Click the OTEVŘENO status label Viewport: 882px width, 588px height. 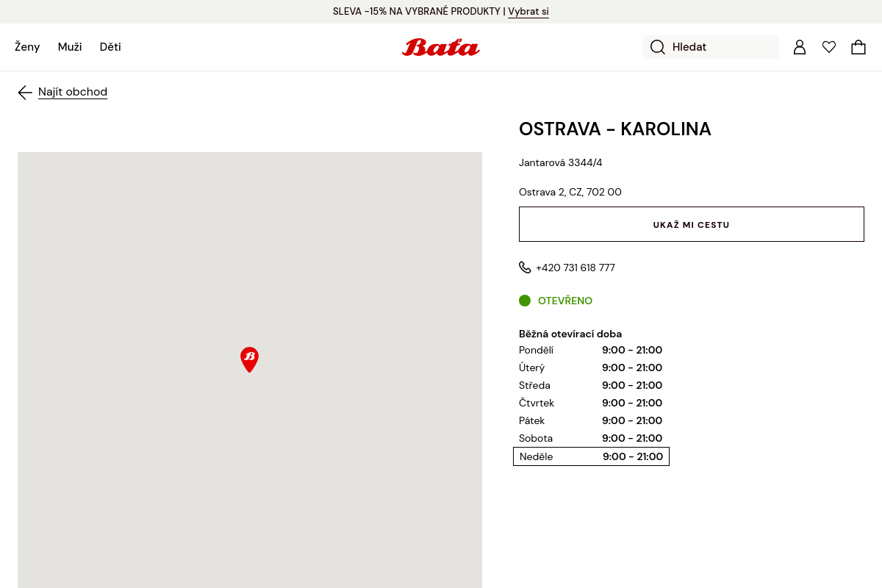[565, 301]
